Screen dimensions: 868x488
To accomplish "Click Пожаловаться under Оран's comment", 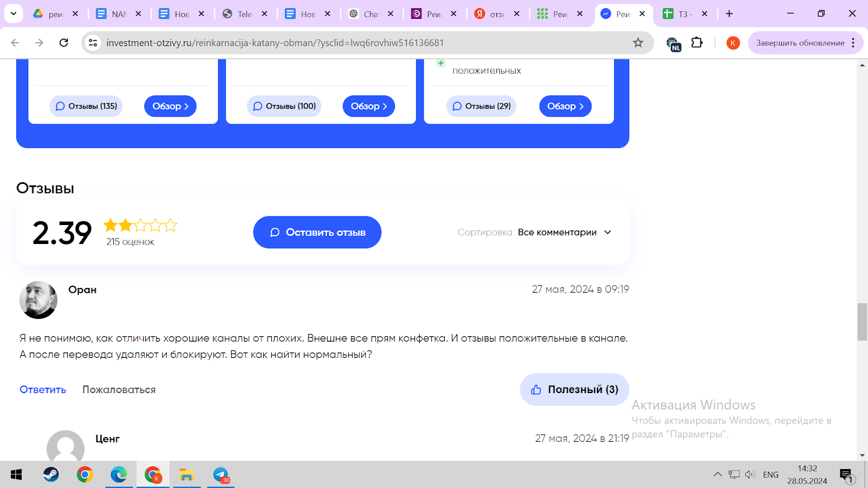I will pos(119,389).
